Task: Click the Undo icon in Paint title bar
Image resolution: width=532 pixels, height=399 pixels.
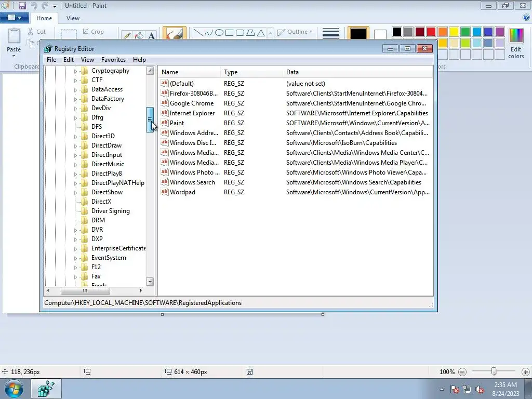Action: click(x=33, y=5)
